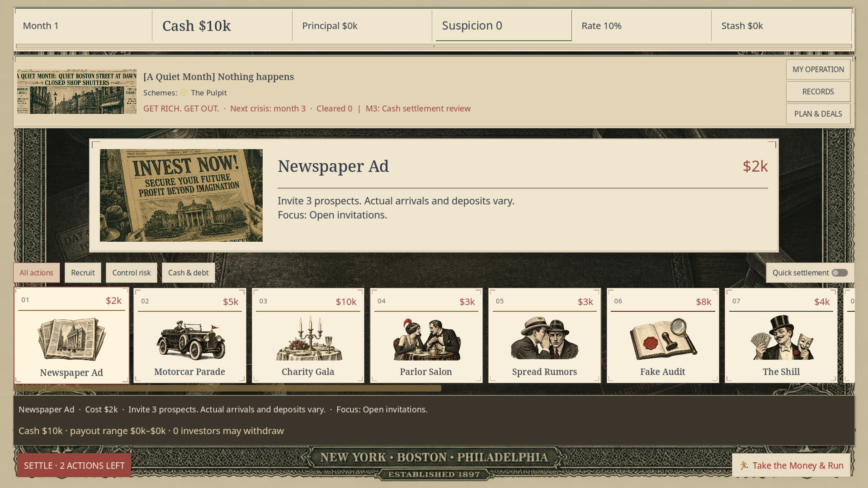Click the action cards horizontal scrollbar
The image size is (868, 488).
tap(227, 388)
